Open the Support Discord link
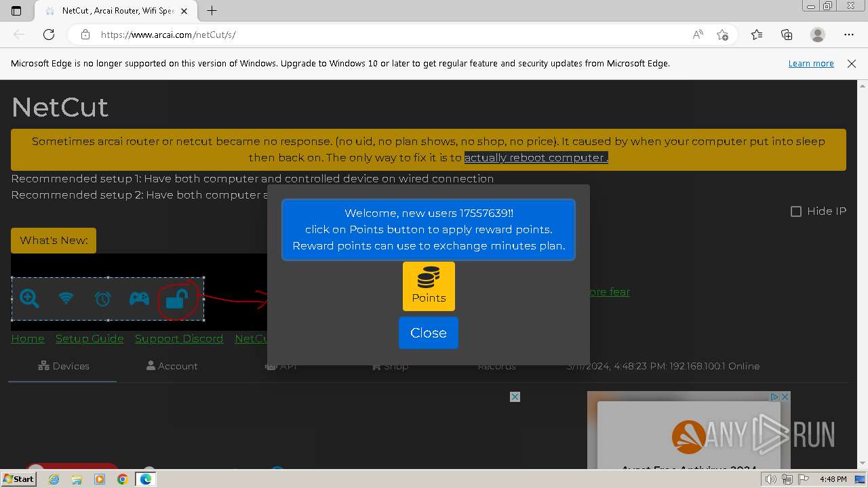The height and width of the screenshot is (488, 868). coord(179,338)
